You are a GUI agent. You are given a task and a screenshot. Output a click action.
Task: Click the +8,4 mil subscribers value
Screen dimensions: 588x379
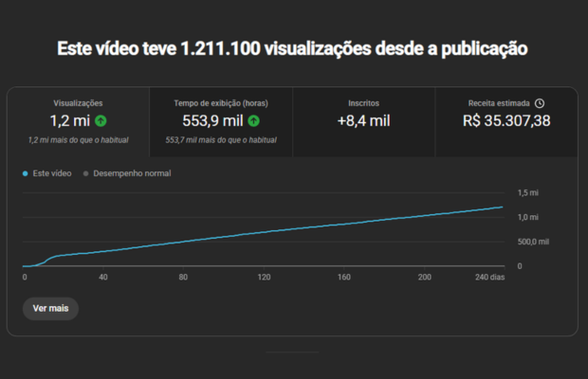coord(363,120)
